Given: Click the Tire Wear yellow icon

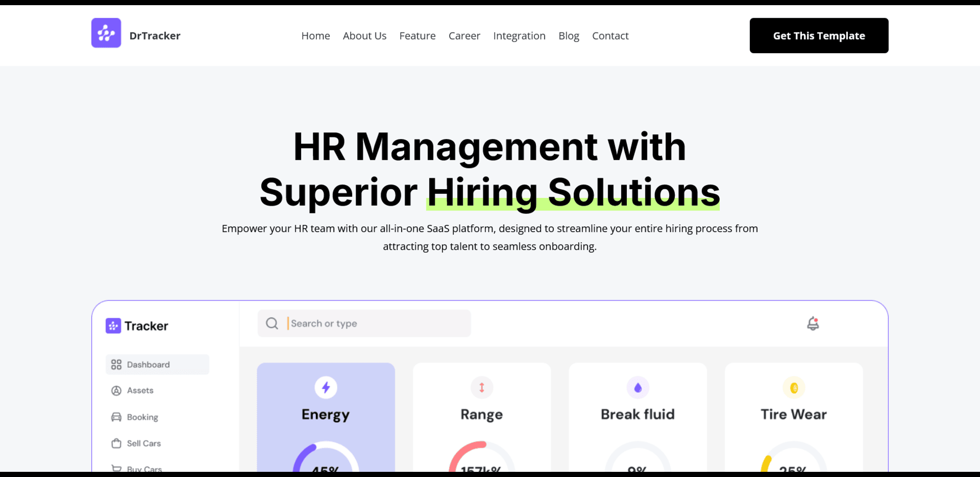Looking at the screenshot, I should pos(794,388).
